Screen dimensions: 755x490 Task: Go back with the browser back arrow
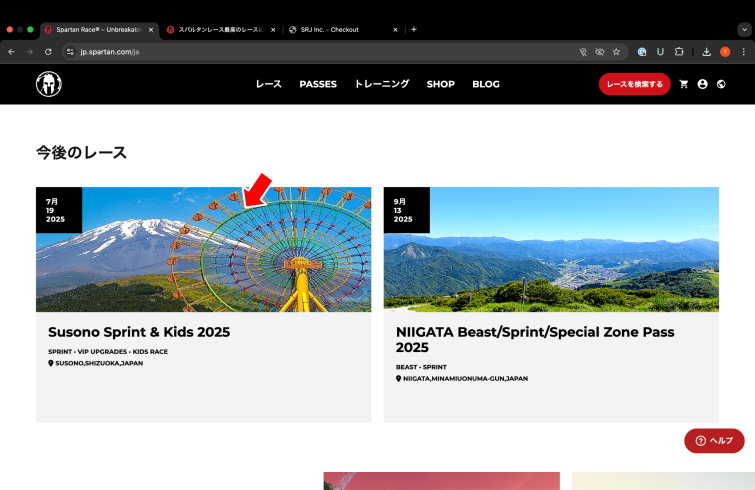(12, 52)
